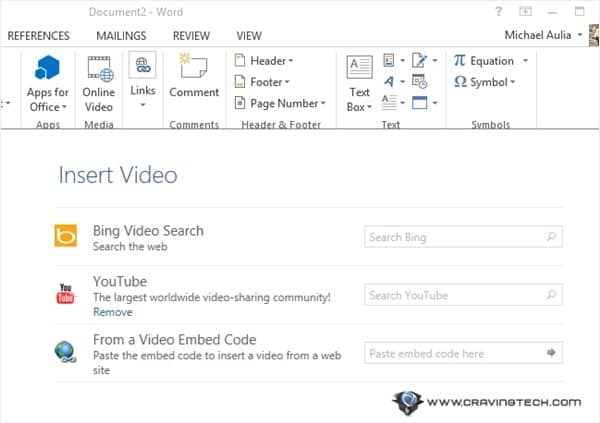Click the account profile picture
Screen dimensions: 600x423
[x=594, y=35]
